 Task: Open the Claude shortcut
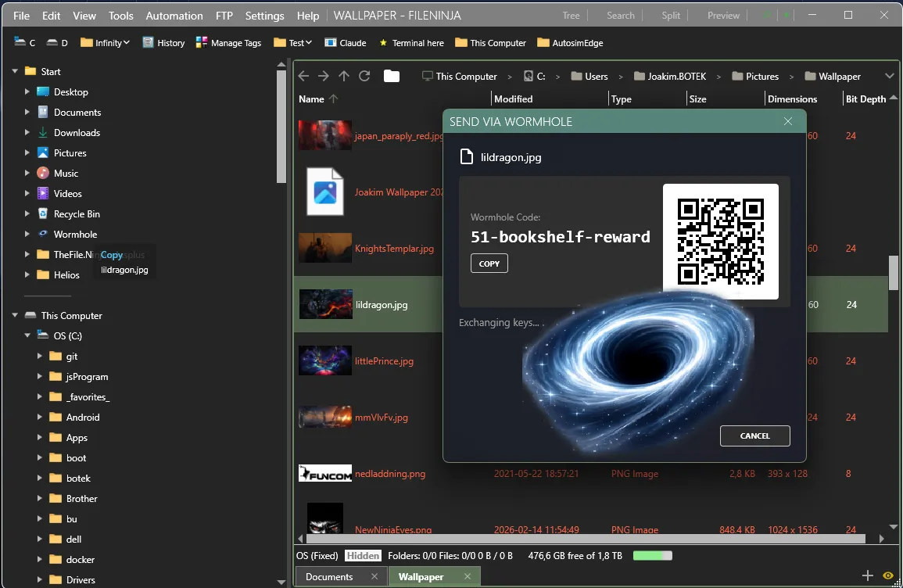(345, 43)
